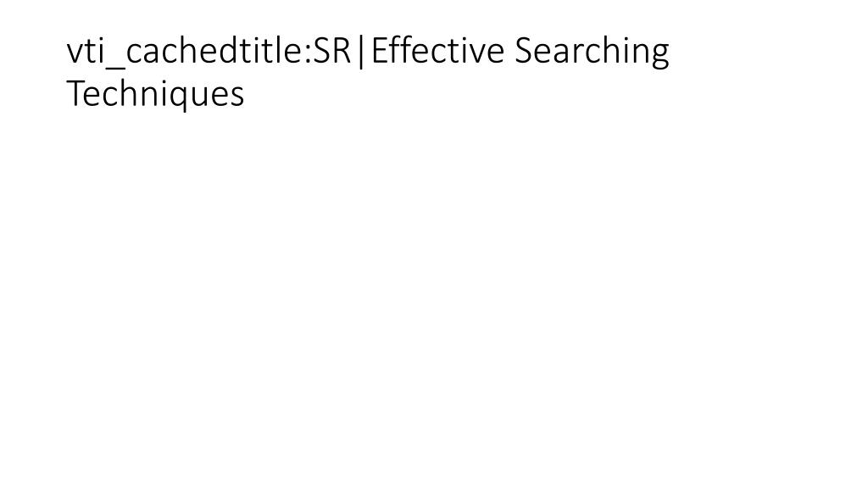
Task: Click the capital "E" of "Effective"
Action: [x=380, y=50]
